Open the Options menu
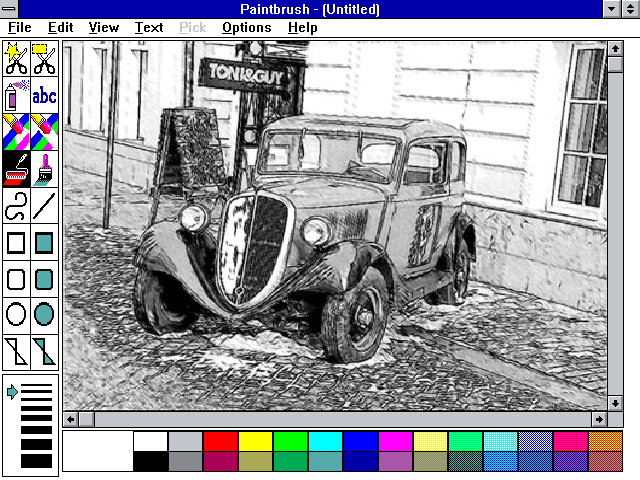 tap(246, 28)
